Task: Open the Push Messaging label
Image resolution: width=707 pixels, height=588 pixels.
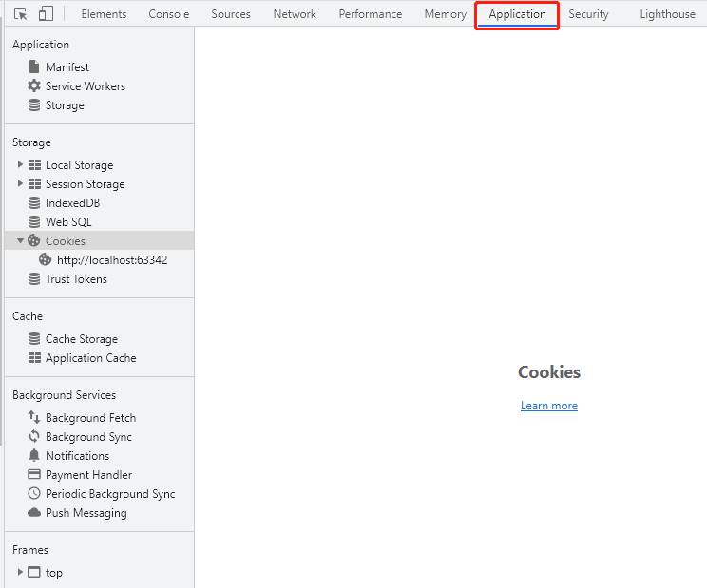Action: (86, 513)
